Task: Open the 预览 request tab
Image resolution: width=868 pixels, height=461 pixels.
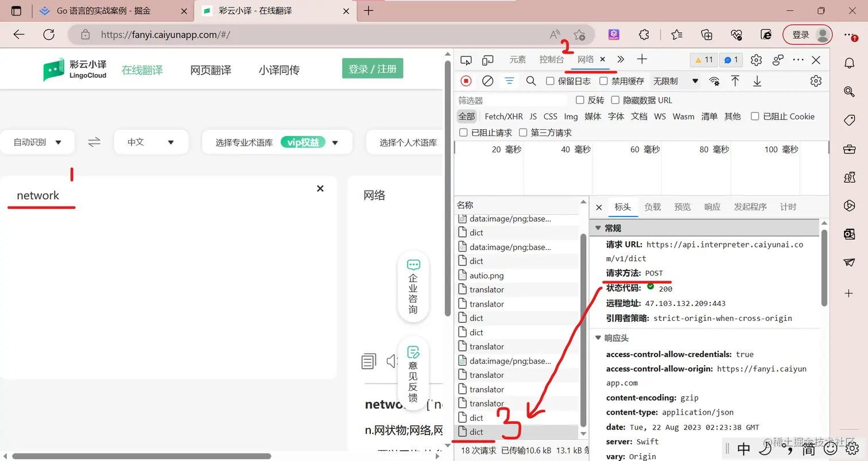Action: [x=683, y=207]
